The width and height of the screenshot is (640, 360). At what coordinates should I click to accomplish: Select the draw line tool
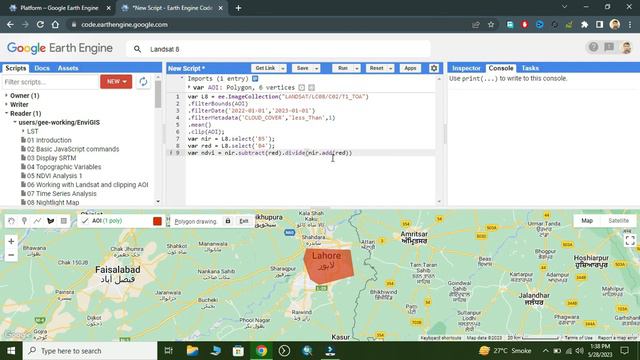[x=37, y=221]
